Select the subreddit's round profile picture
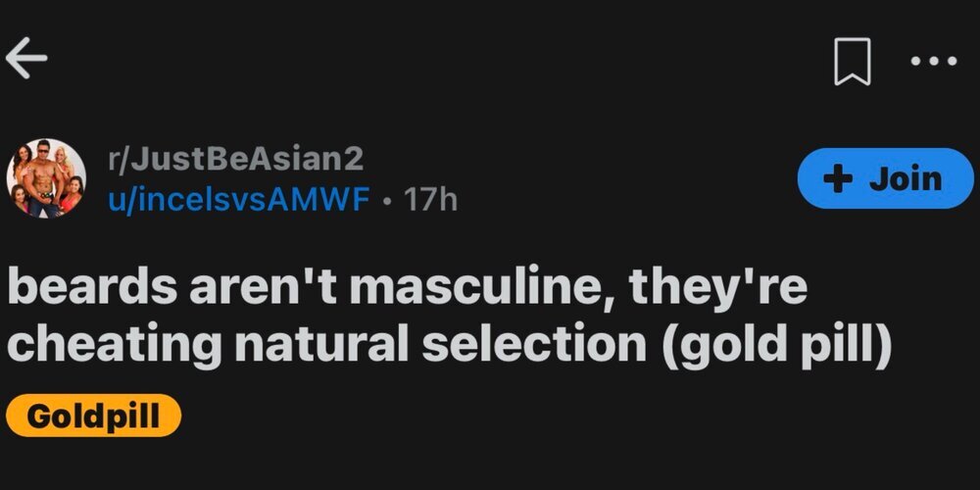Screen dimensions: 980x490 (46, 178)
